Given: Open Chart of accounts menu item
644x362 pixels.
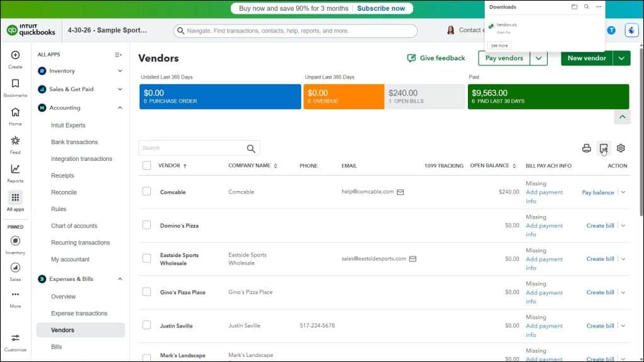Looking at the screenshot, I should click(74, 226).
